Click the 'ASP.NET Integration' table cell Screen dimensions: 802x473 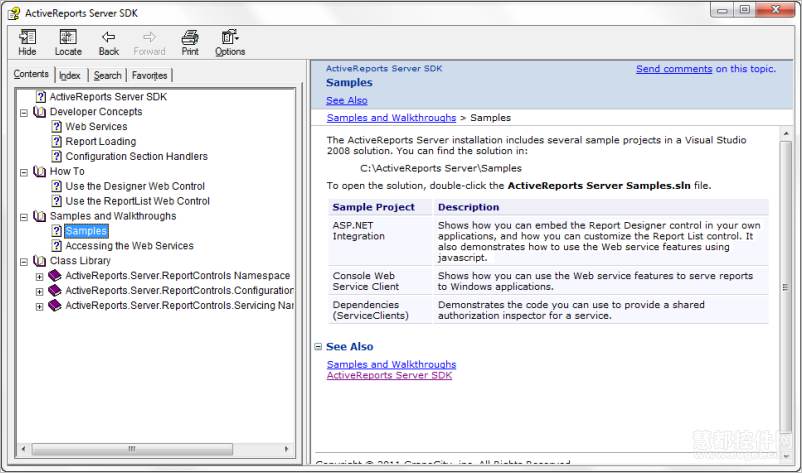pos(380,241)
